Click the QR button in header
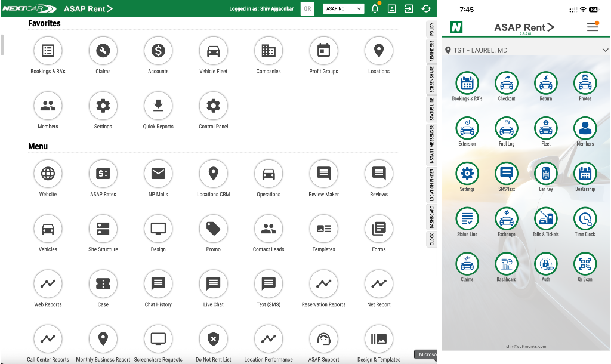 click(307, 9)
